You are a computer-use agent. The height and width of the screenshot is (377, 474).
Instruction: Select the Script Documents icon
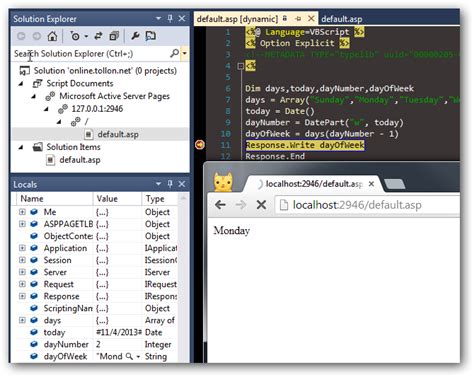(37, 83)
